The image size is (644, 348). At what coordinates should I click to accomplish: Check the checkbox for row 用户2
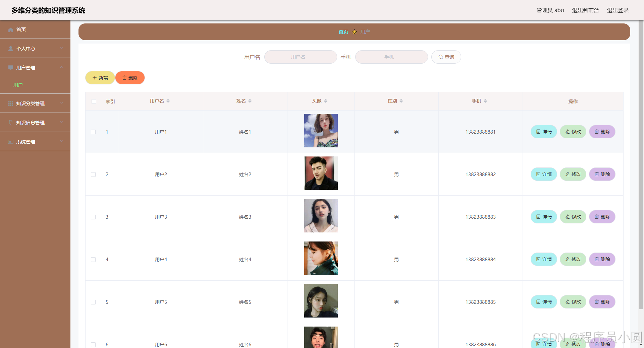[93, 175]
